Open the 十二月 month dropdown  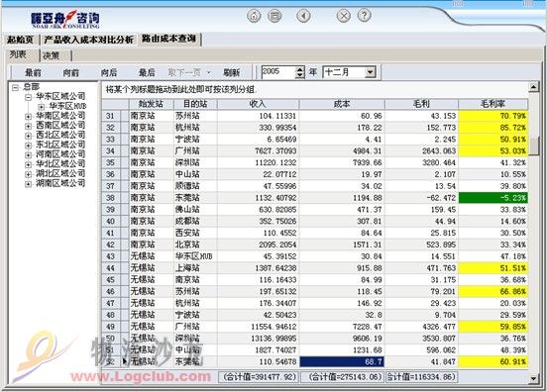370,72
